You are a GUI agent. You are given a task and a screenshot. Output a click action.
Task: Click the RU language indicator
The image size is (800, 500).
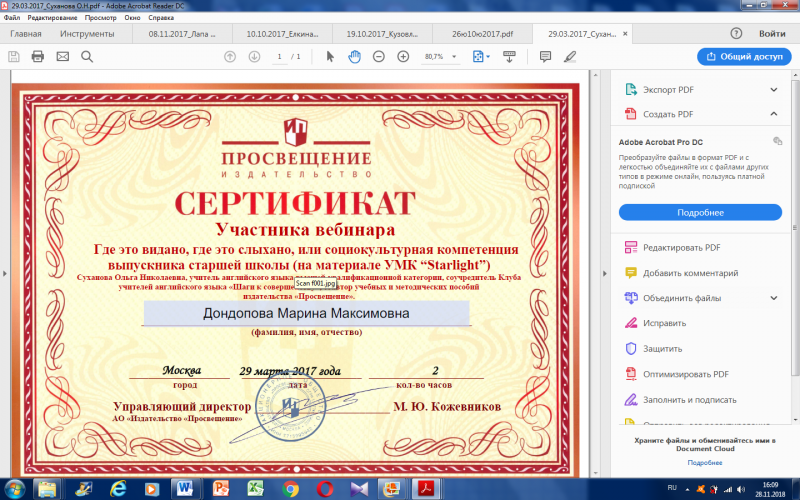tap(672, 489)
